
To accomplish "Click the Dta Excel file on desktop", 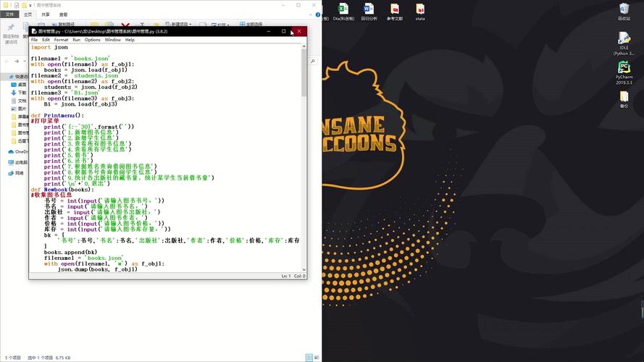I will [x=343, y=12].
